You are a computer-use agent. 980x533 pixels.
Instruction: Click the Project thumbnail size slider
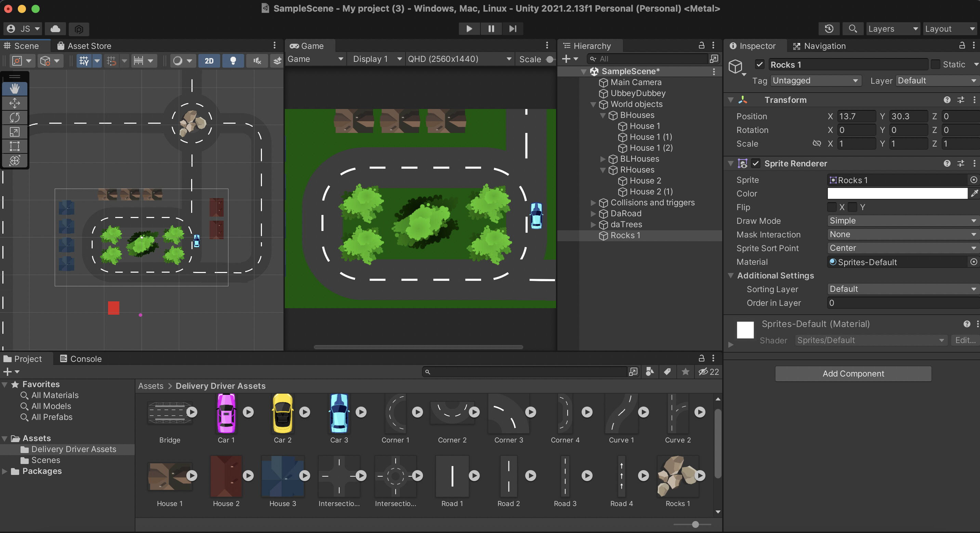693,525
